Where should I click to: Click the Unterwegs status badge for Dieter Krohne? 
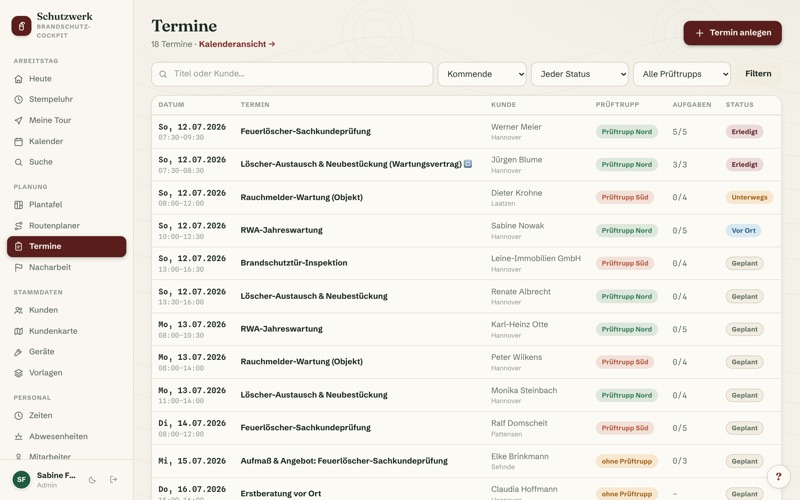[749, 197]
